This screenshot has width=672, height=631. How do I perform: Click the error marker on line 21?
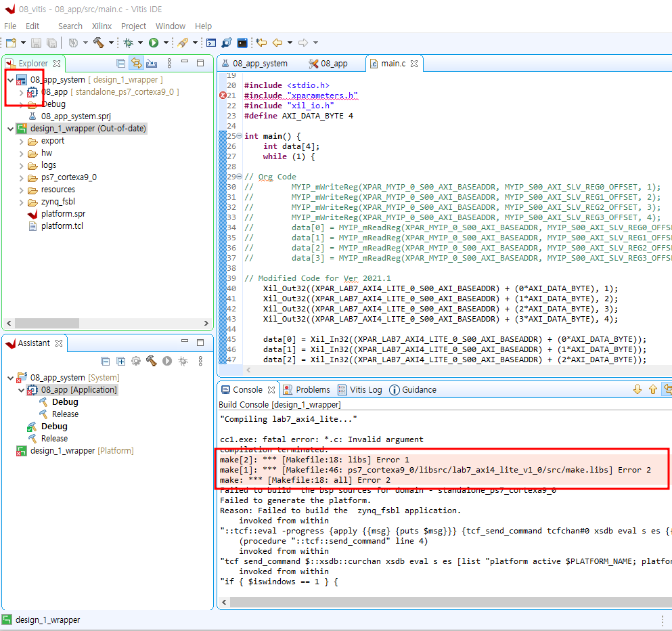[223, 95]
